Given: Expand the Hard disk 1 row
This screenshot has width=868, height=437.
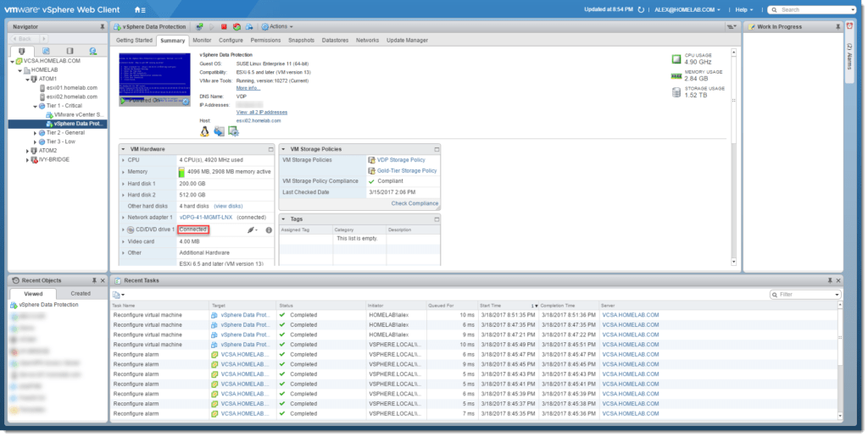Looking at the screenshot, I should coord(123,184).
